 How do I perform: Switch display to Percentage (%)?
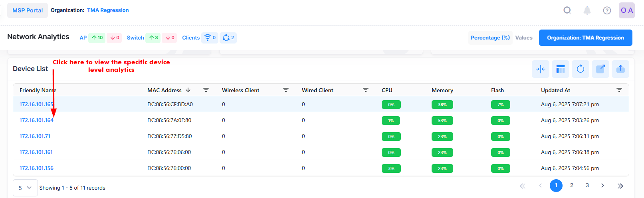(490, 38)
